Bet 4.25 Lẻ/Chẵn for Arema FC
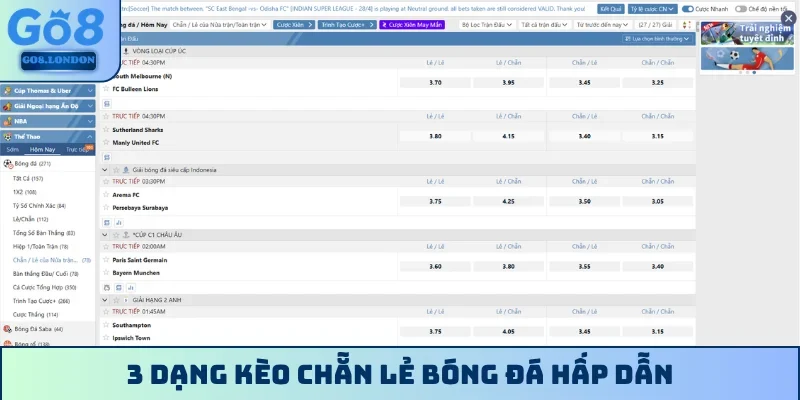 coord(508,201)
